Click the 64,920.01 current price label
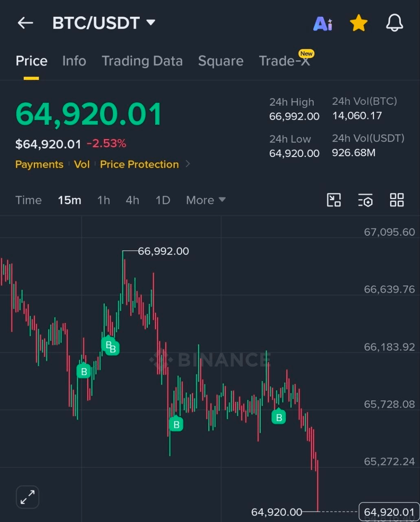This screenshot has width=420, height=522. [x=389, y=512]
